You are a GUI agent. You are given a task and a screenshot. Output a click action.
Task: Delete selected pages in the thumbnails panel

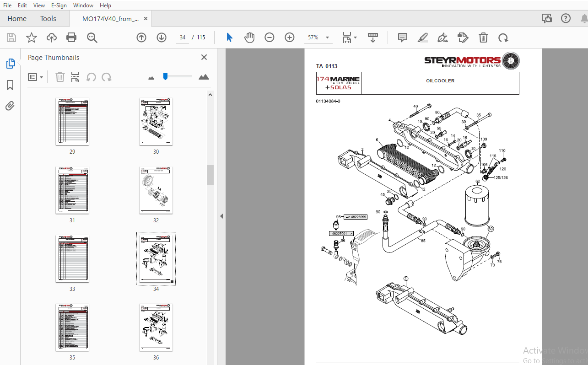(60, 77)
